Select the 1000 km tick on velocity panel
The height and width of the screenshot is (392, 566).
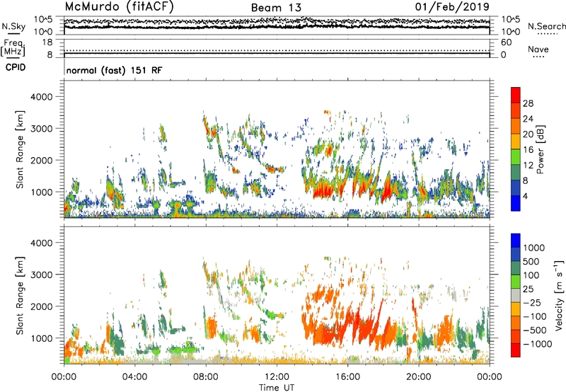click(41, 338)
